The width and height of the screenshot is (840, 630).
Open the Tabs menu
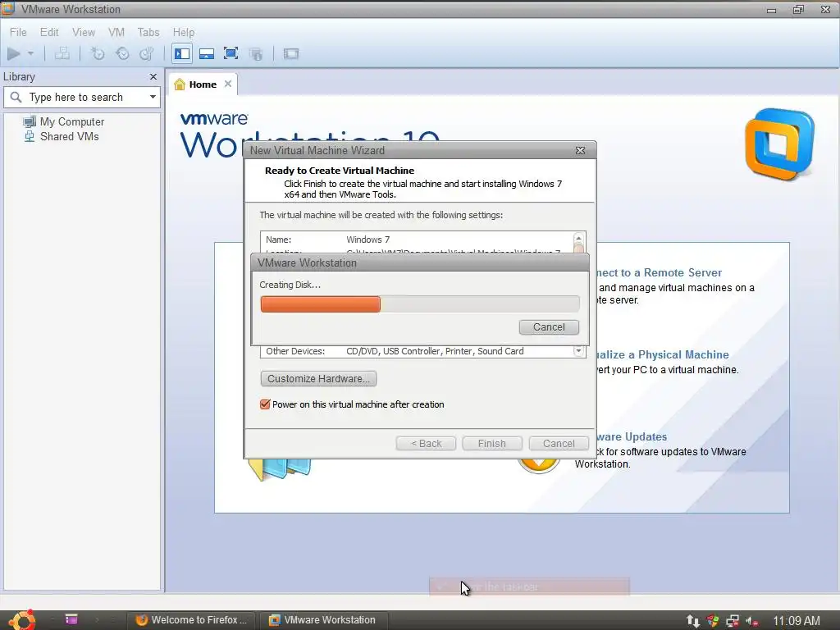tap(148, 32)
